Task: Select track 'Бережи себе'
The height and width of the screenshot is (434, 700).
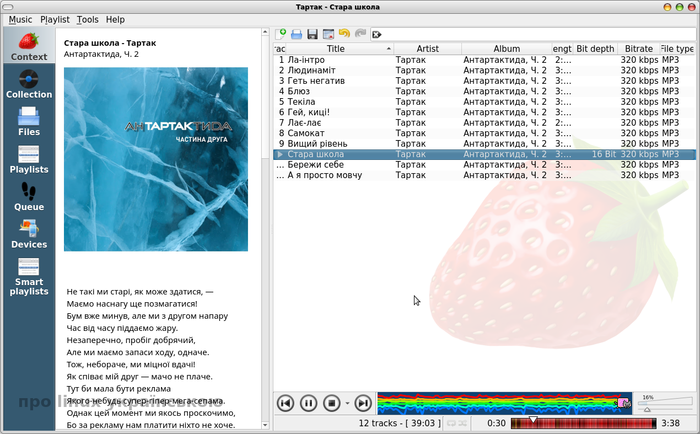Action: [x=484, y=165]
